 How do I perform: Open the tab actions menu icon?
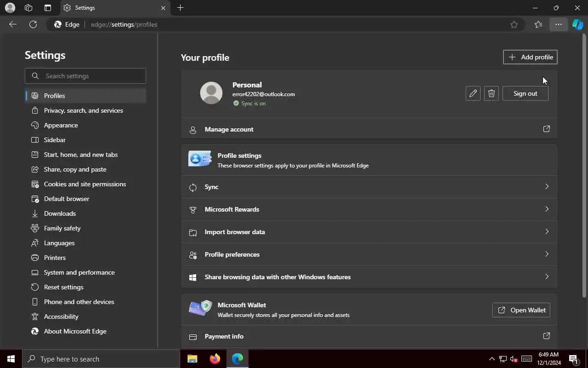tap(48, 8)
